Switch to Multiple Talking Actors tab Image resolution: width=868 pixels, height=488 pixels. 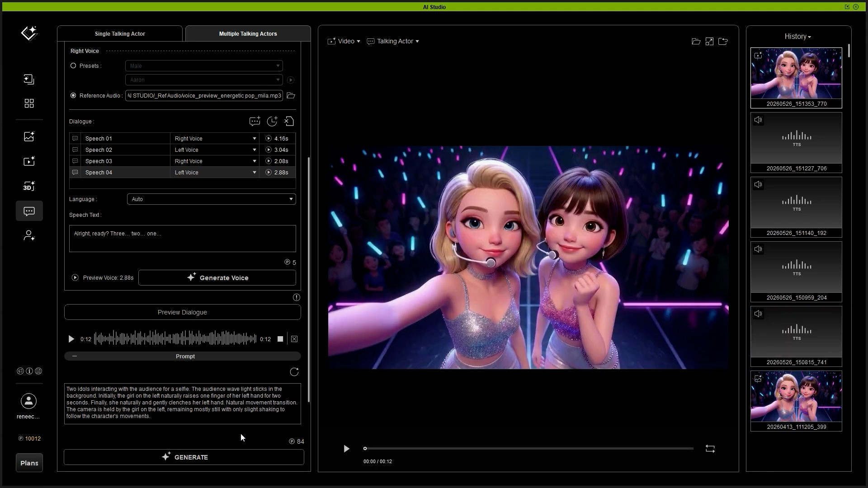(x=248, y=33)
